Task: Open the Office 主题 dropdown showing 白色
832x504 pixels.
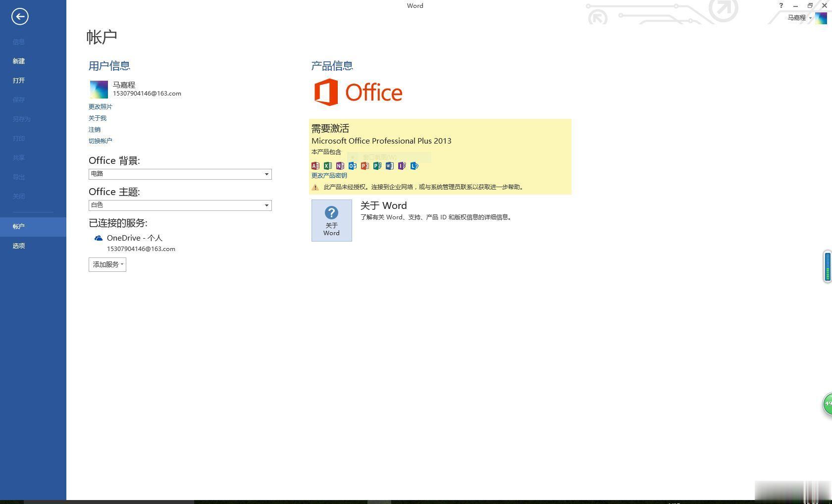Action: click(180, 205)
